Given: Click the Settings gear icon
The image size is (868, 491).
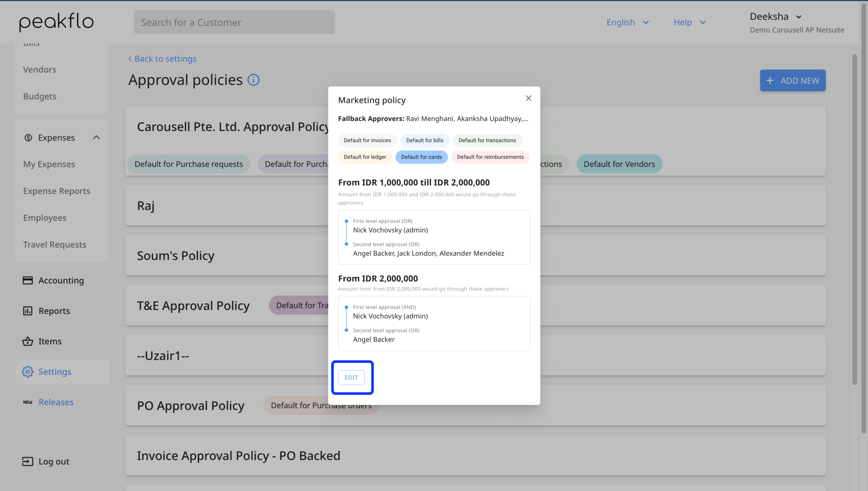Looking at the screenshot, I should click(28, 372).
